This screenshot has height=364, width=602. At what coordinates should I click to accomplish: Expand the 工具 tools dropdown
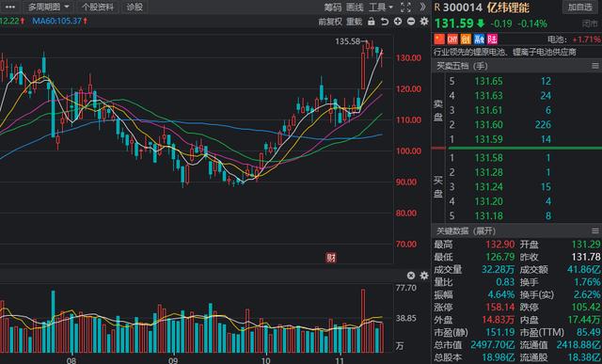click(380, 8)
